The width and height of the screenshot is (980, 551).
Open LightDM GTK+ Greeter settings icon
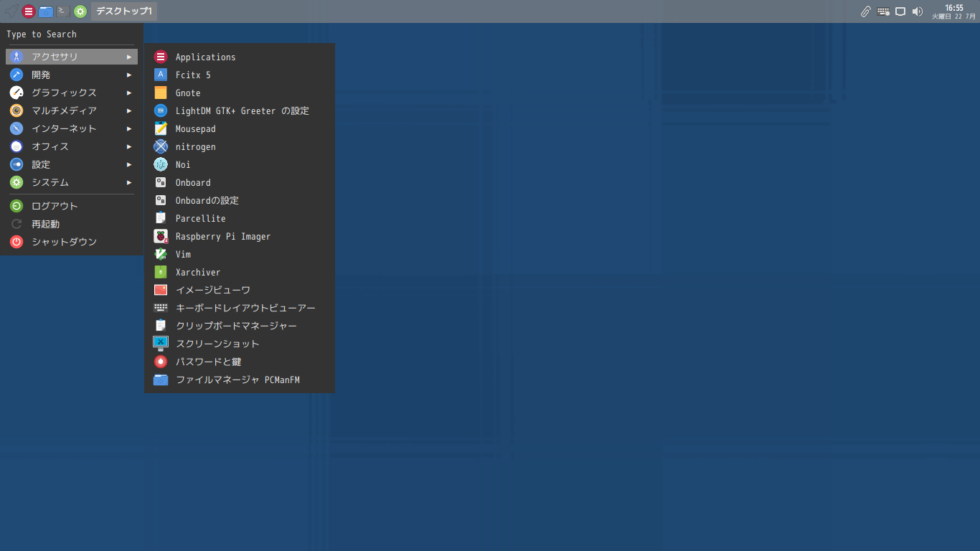tap(161, 110)
